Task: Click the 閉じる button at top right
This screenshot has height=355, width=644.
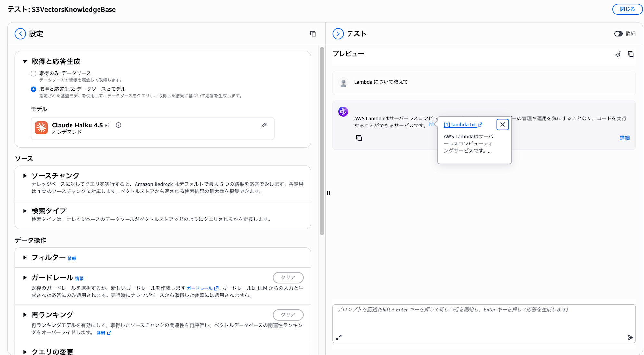Action: pyautogui.click(x=627, y=9)
